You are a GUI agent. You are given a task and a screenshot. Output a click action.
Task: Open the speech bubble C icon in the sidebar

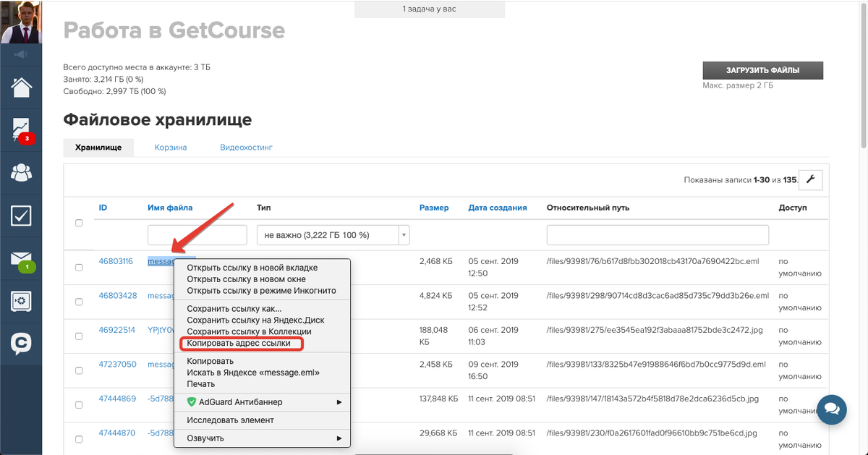[x=21, y=344]
